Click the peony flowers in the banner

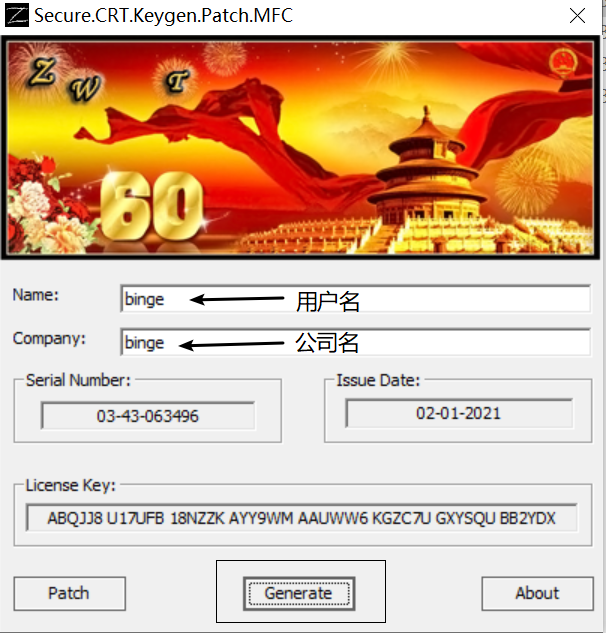[x=48, y=212]
